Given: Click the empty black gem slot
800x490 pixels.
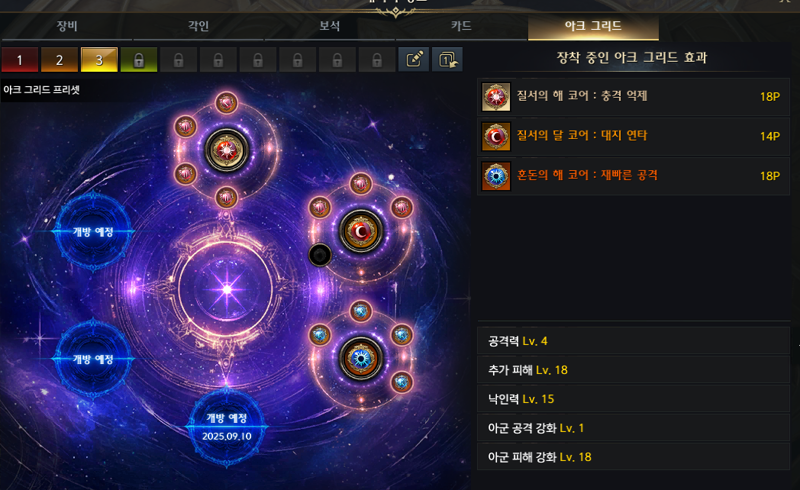Looking at the screenshot, I should 320,255.
